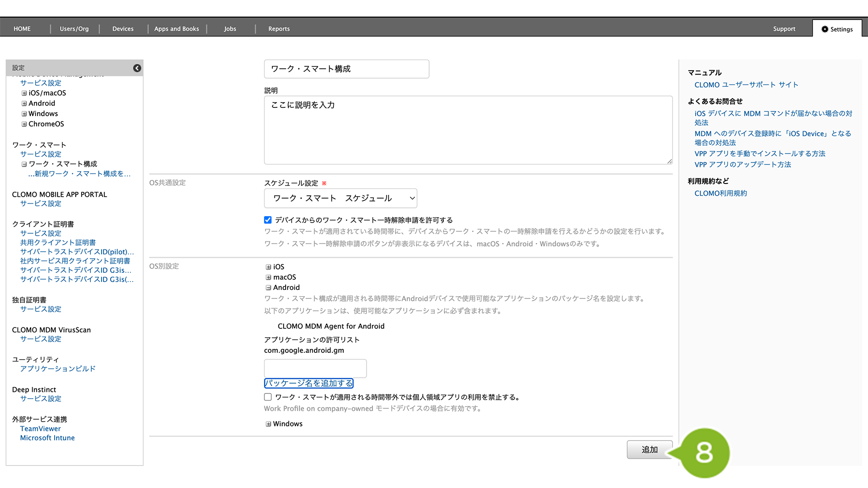Expand ChromeOS plus icon in sidebar
868x488 pixels.
tap(24, 124)
